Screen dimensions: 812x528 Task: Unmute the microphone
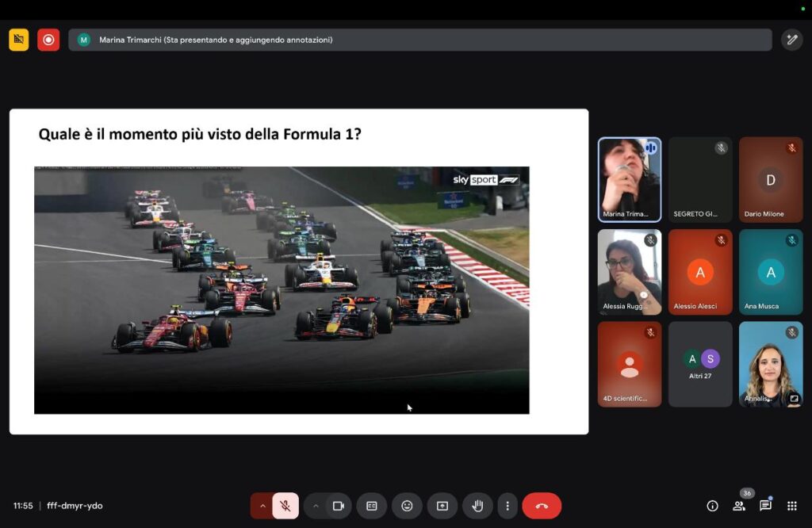coord(285,506)
